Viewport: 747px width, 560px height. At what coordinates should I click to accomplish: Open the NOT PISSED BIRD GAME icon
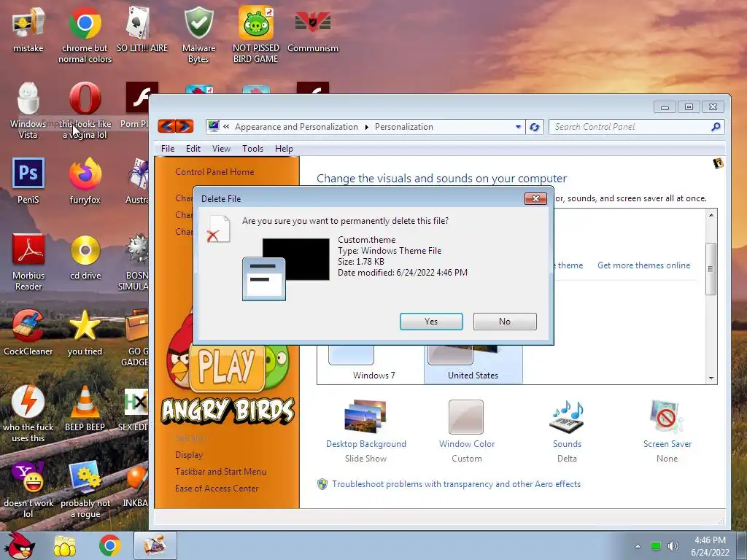(x=256, y=23)
